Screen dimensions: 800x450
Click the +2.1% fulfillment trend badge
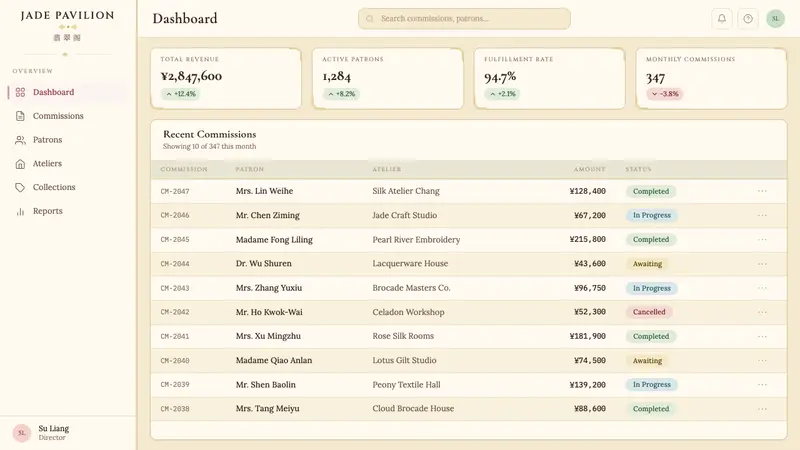pos(503,94)
